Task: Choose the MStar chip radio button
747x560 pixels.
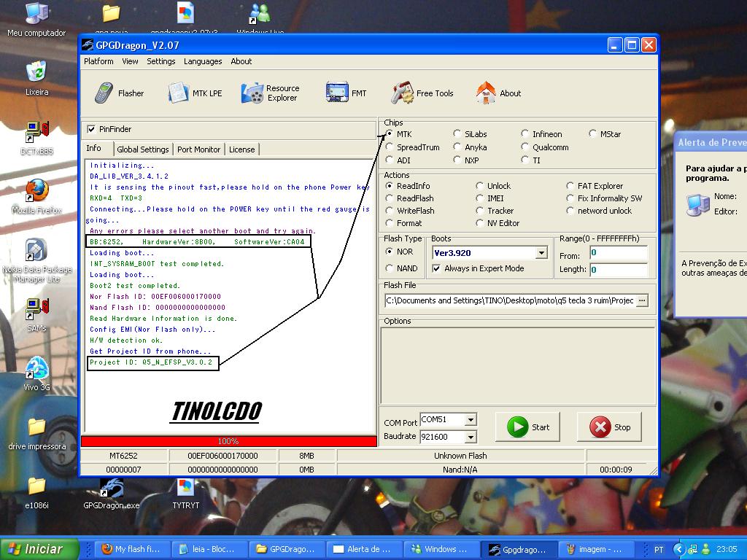Action: click(x=592, y=134)
